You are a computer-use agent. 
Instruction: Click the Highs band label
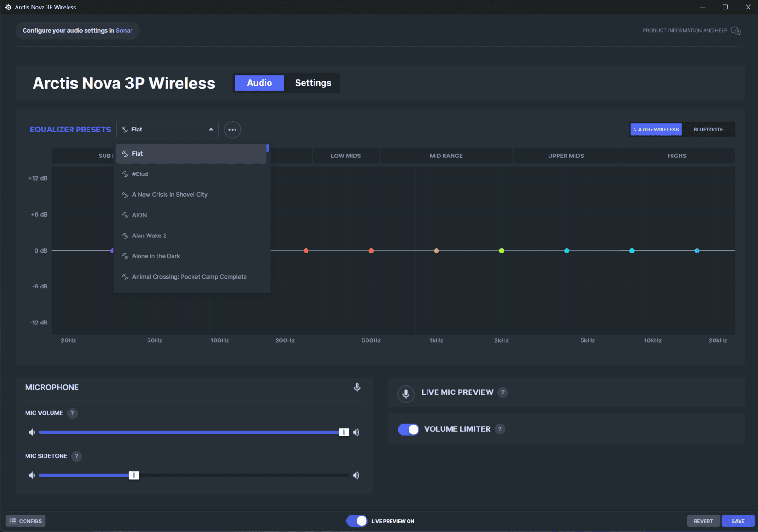coord(677,156)
